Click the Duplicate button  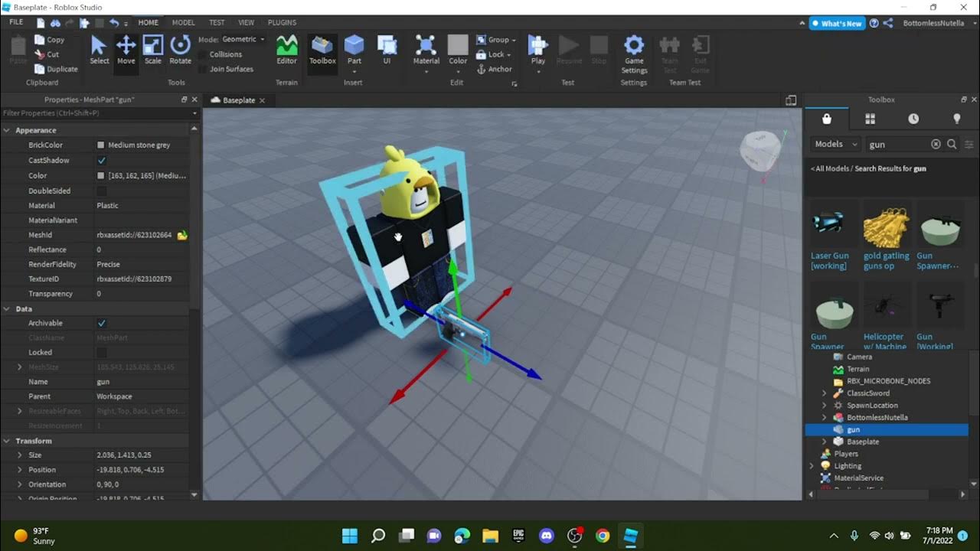tap(56, 69)
